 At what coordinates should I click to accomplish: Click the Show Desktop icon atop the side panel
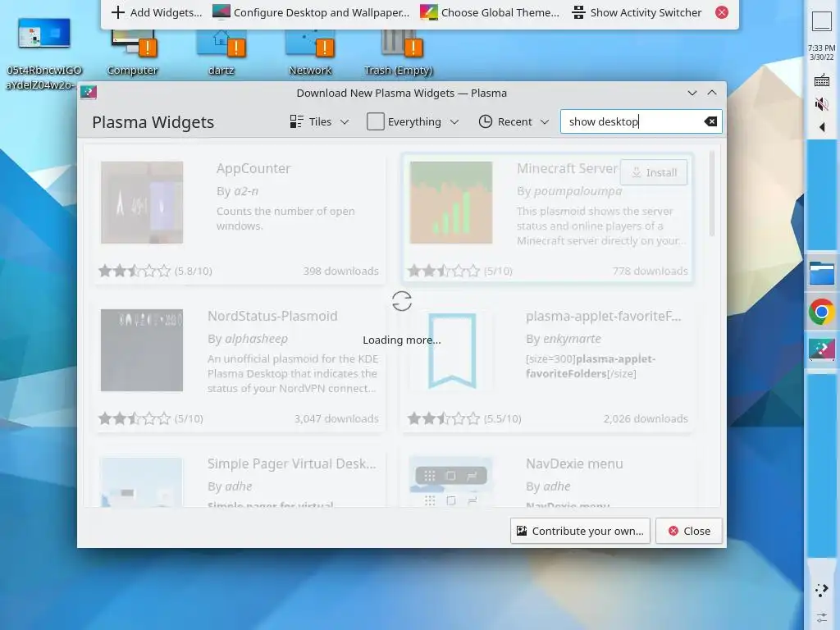click(821, 21)
